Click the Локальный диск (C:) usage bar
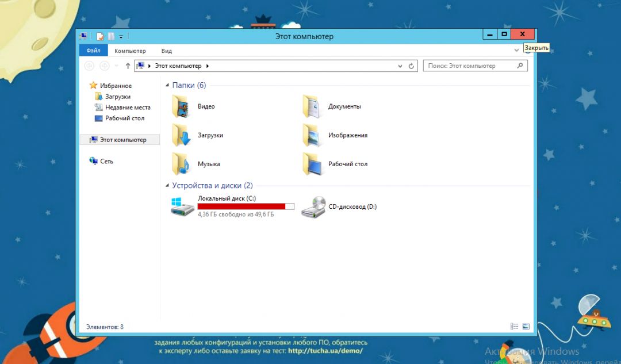This screenshot has width=621, height=364. 246,206
